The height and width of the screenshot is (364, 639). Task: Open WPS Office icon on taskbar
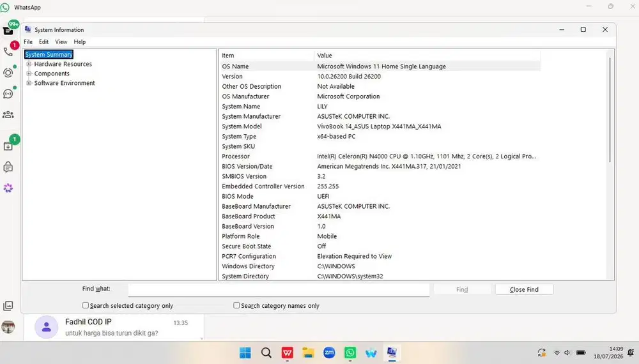288,353
